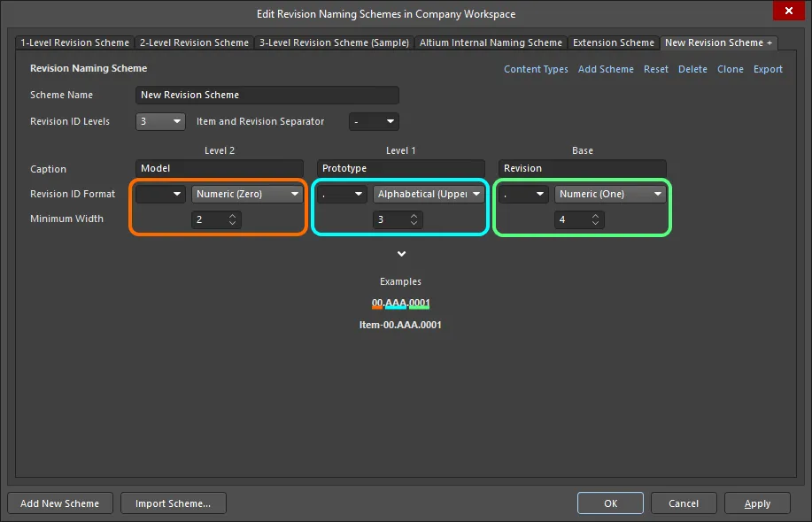The height and width of the screenshot is (522, 812).
Task: Open the Numeric (Zero) format dropdown
Action: point(247,194)
